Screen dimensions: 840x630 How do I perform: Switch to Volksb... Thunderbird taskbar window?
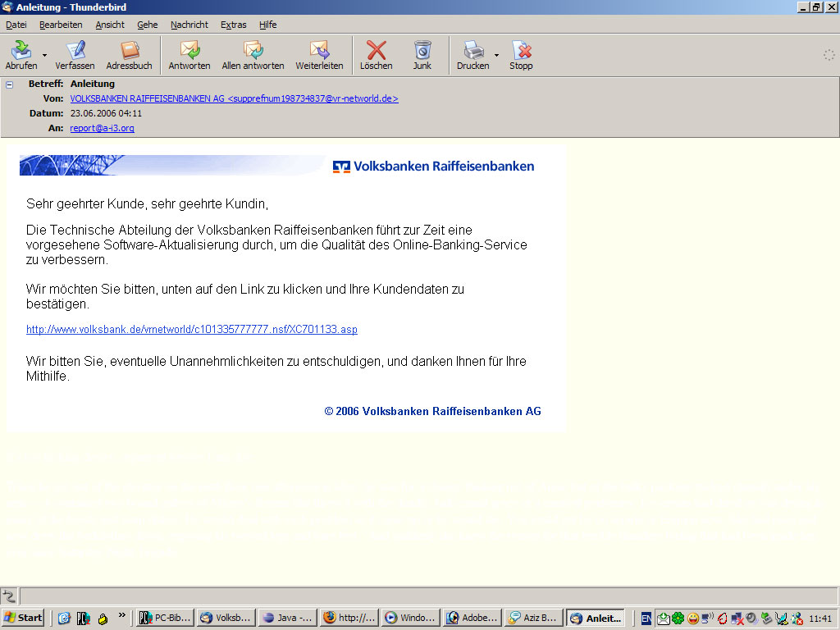click(x=226, y=618)
